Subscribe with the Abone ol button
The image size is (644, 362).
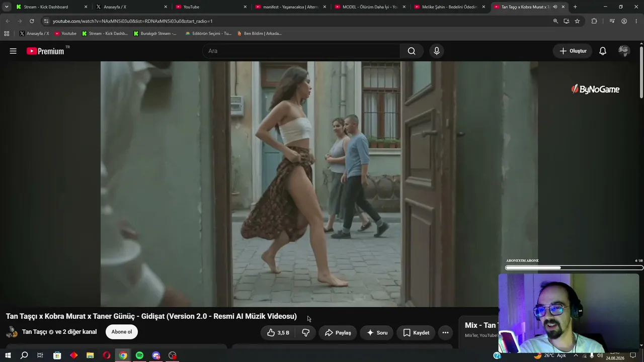[x=122, y=332]
